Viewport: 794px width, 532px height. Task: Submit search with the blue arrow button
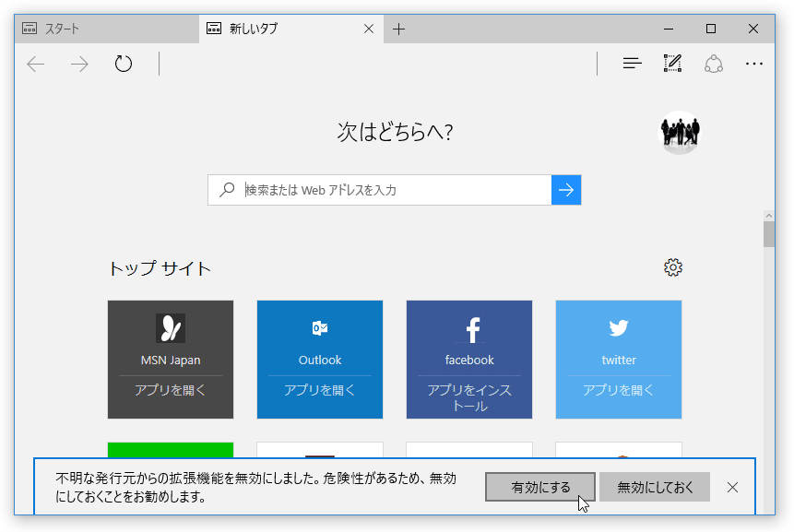[x=566, y=190]
